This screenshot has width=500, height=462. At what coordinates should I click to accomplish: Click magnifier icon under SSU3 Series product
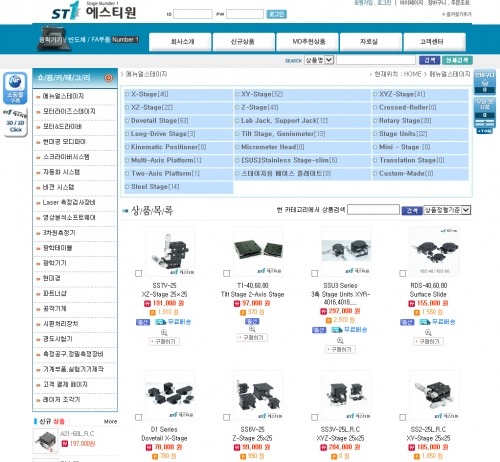pyautogui.click(x=340, y=340)
